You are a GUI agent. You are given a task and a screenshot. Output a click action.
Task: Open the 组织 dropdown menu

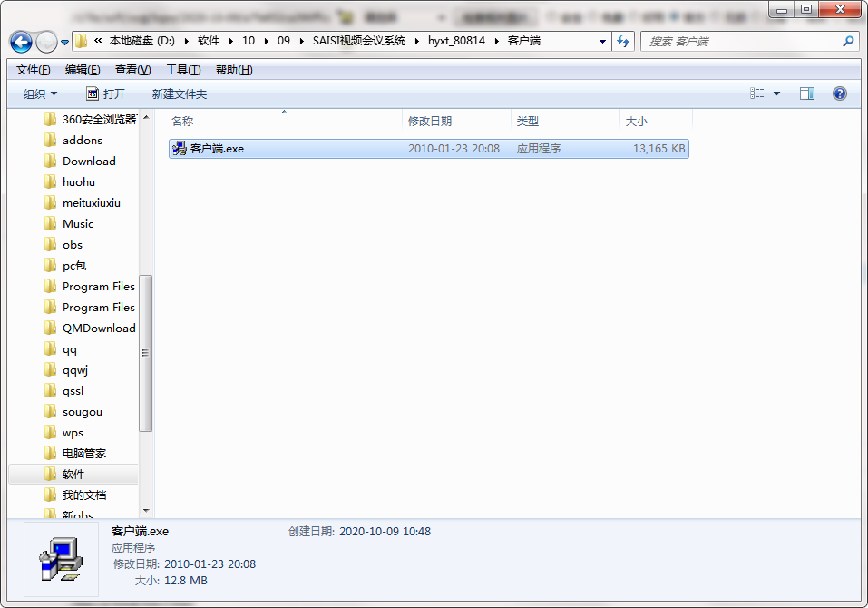[x=40, y=94]
